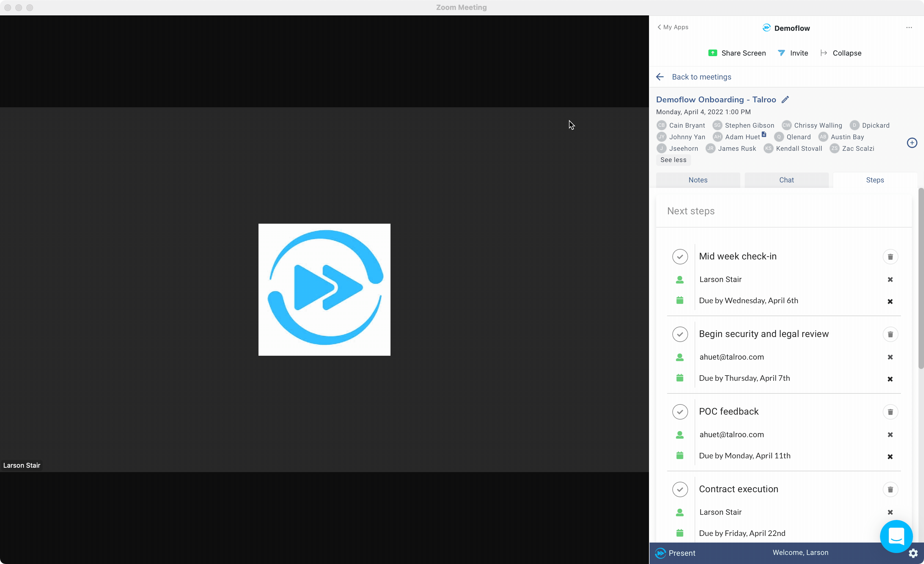Select attendee Qlenard

tap(792, 137)
